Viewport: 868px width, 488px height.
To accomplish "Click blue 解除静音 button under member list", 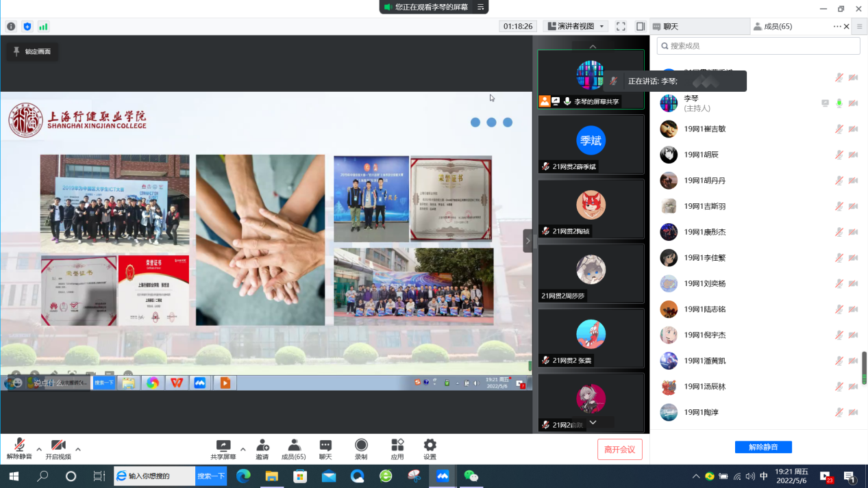I will pos(763,447).
